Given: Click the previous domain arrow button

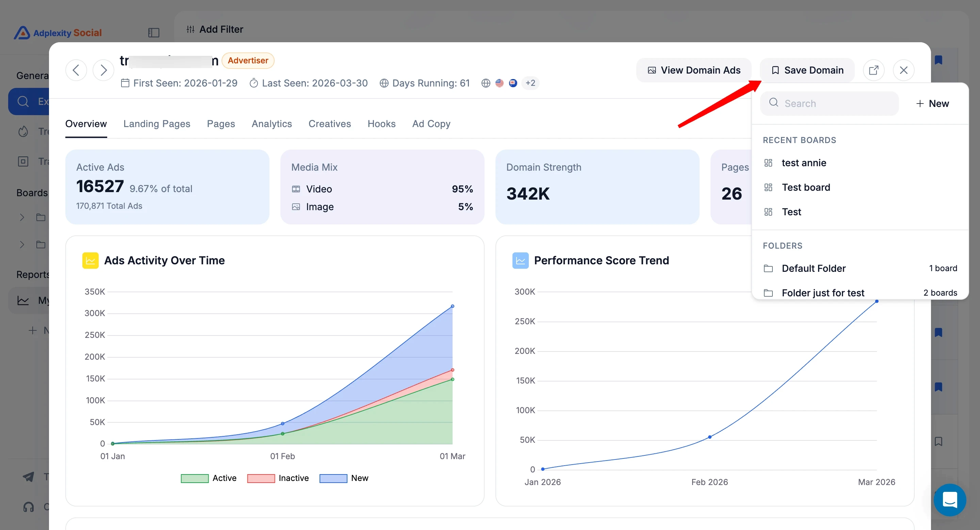Looking at the screenshot, I should [76, 70].
